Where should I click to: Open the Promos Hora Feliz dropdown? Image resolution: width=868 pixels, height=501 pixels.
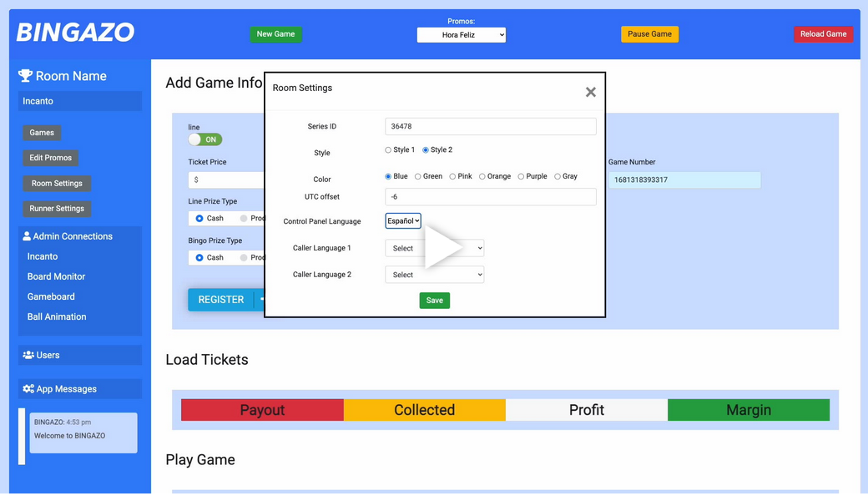[x=461, y=35]
